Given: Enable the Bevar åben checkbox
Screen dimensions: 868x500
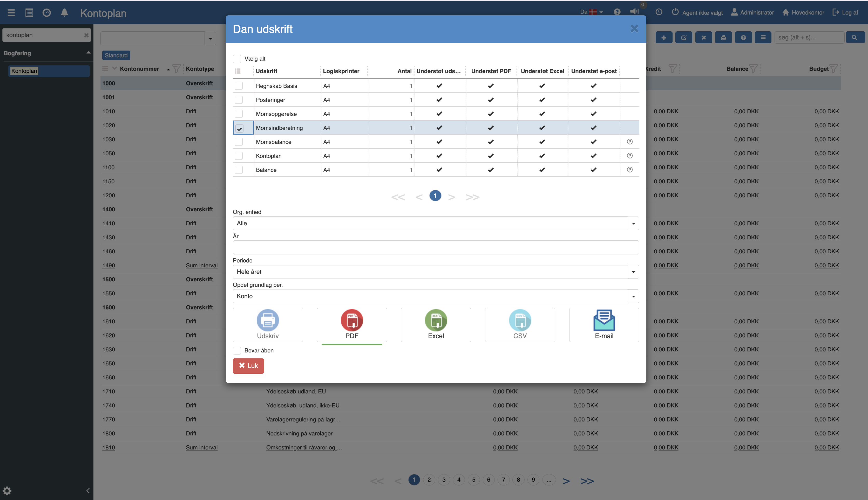Looking at the screenshot, I should (237, 350).
